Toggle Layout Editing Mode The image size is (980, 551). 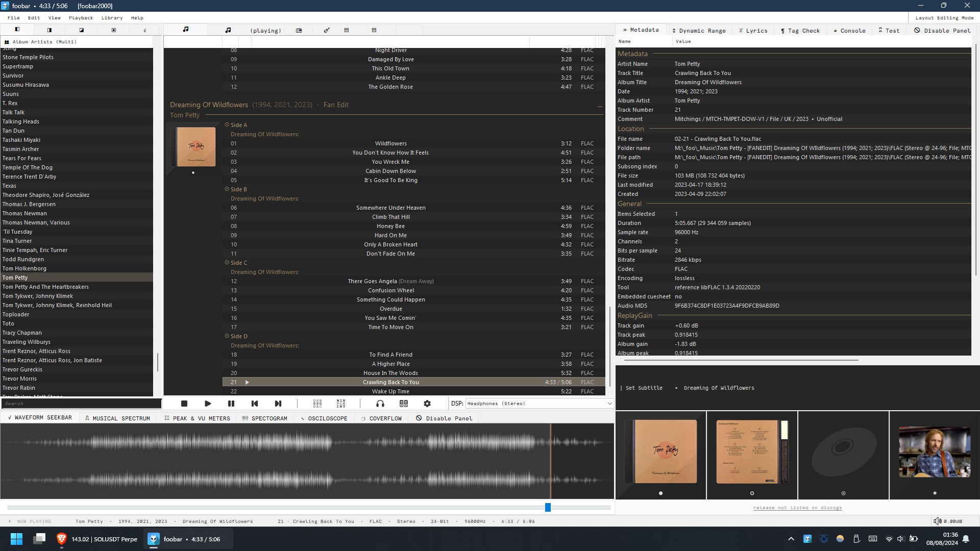click(x=944, y=18)
